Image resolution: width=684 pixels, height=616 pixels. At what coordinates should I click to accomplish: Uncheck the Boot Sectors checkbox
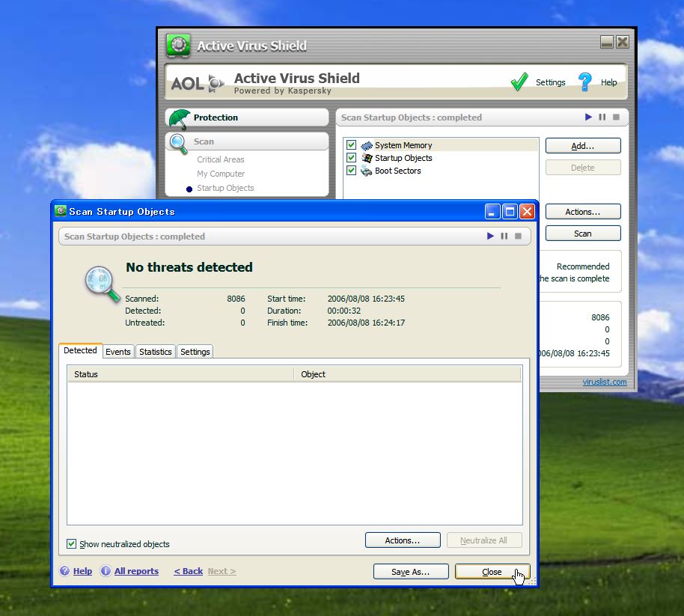tap(351, 170)
